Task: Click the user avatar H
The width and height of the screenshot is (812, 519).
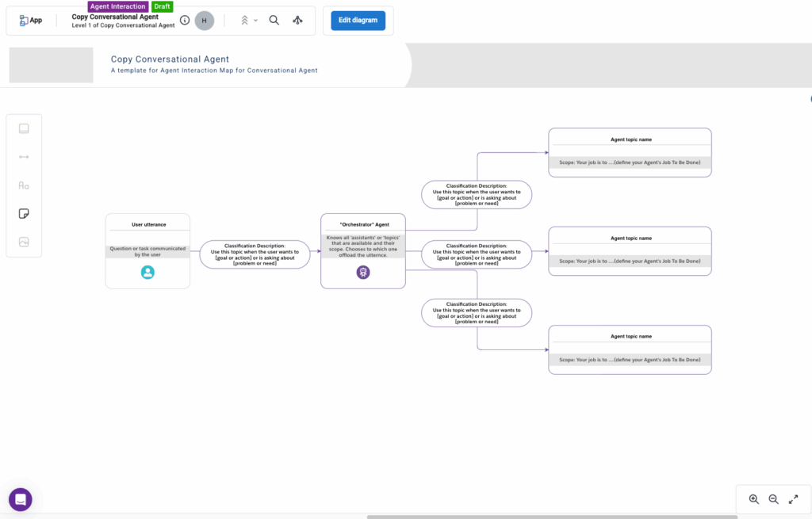Action: 205,21
